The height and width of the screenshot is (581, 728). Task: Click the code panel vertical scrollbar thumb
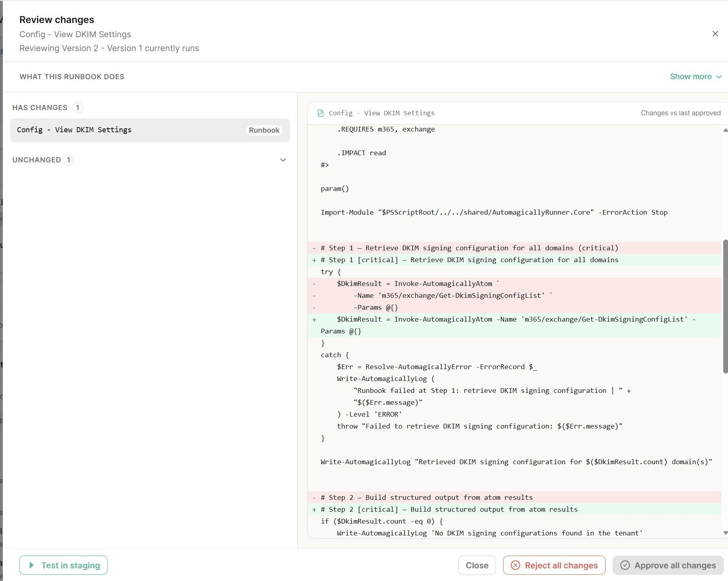coord(725,306)
